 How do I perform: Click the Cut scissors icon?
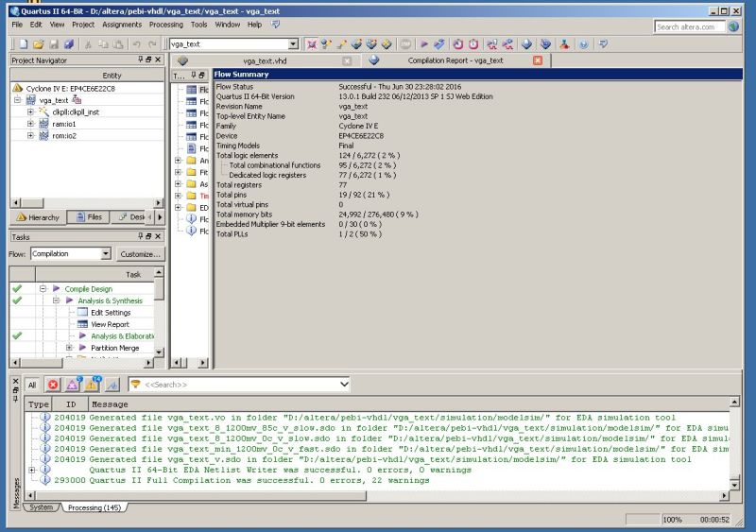coord(88,44)
